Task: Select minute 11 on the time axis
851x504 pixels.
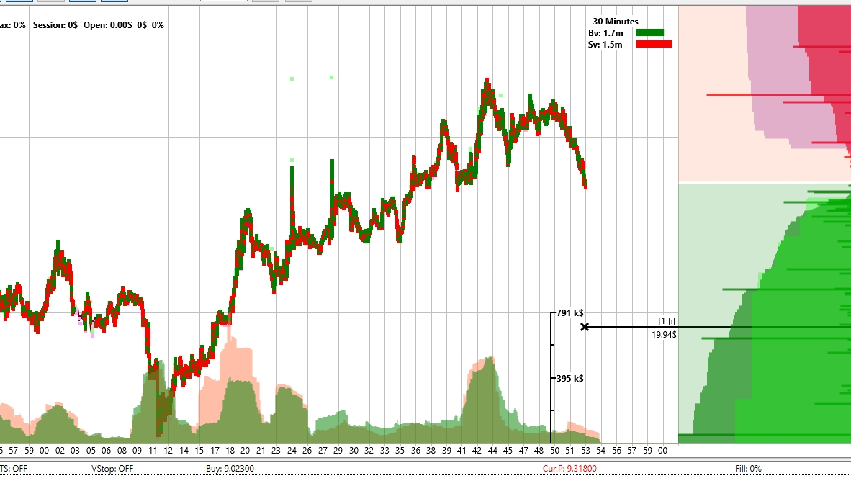Action: click(x=152, y=450)
